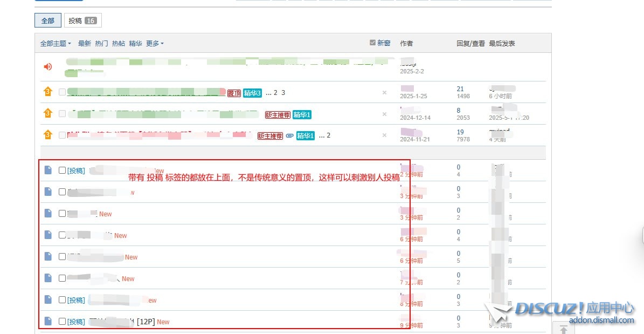Filter threads by 最新
Screen dimensions: 644x334
point(85,43)
